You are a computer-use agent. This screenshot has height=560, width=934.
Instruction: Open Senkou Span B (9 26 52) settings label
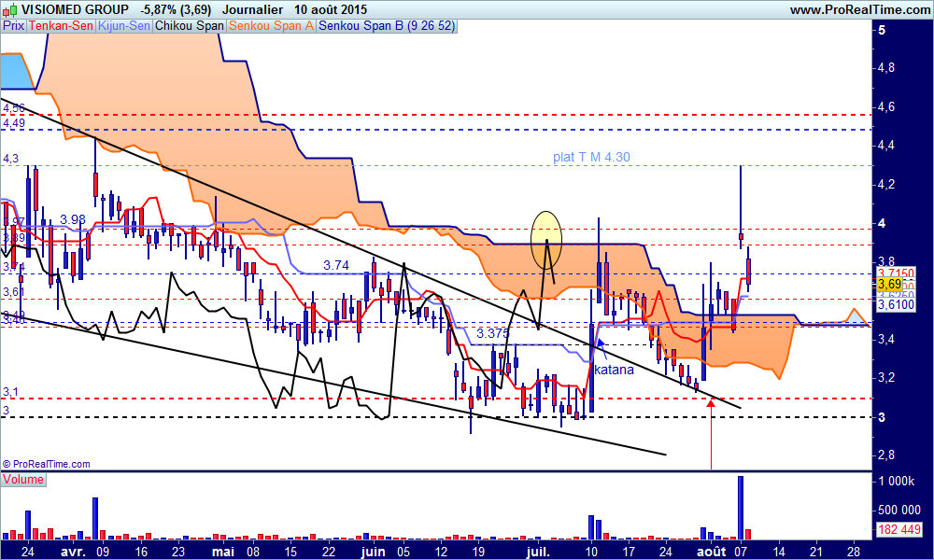[x=387, y=25]
